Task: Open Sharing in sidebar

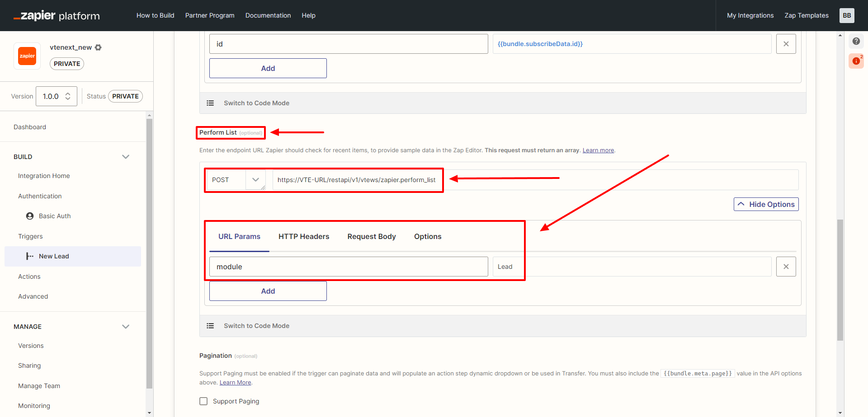Action: [x=29, y=365]
